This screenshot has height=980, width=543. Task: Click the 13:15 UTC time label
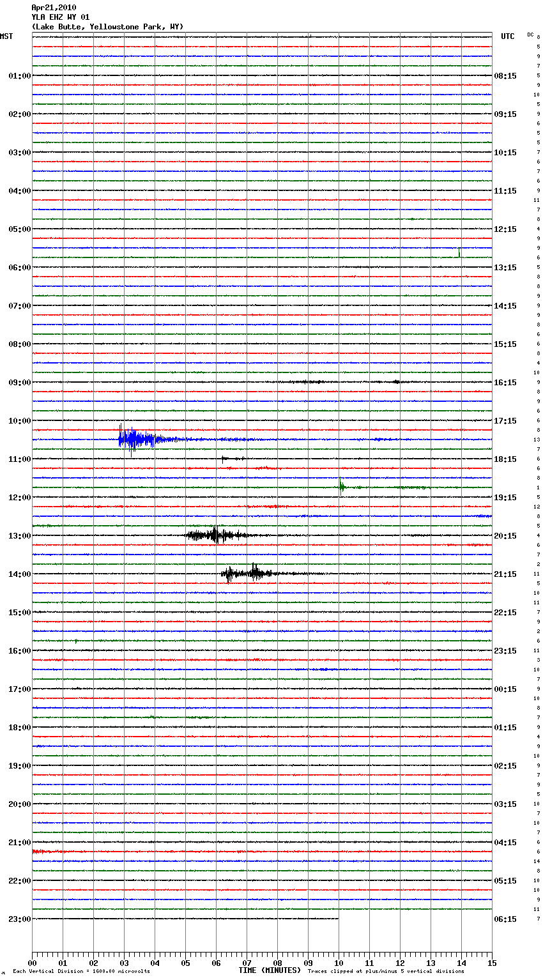coord(505,268)
